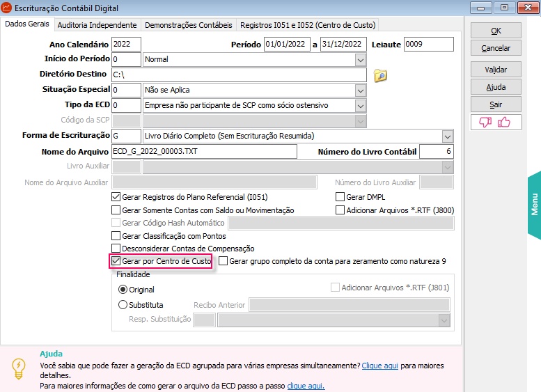Expand the Situação Especial dropdown
The image size is (541, 392).
tap(361, 91)
